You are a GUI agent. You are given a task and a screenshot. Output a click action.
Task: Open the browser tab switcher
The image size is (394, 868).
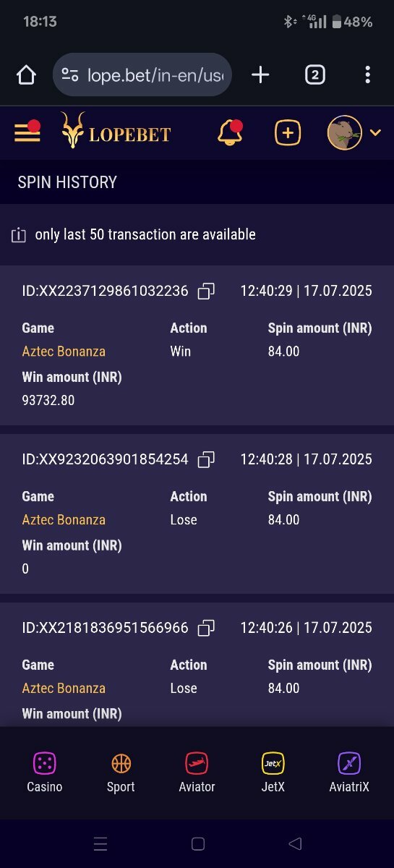tap(314, 75)
